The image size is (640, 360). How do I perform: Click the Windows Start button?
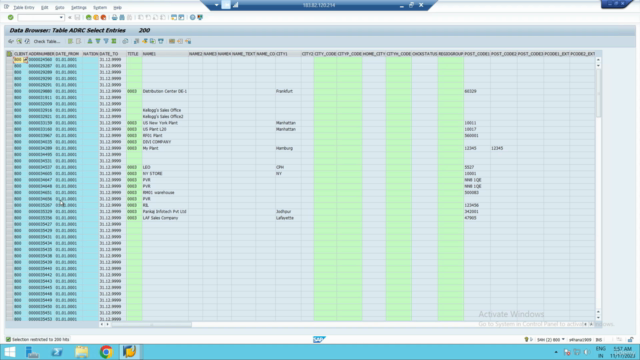click(x=9, y=352)
